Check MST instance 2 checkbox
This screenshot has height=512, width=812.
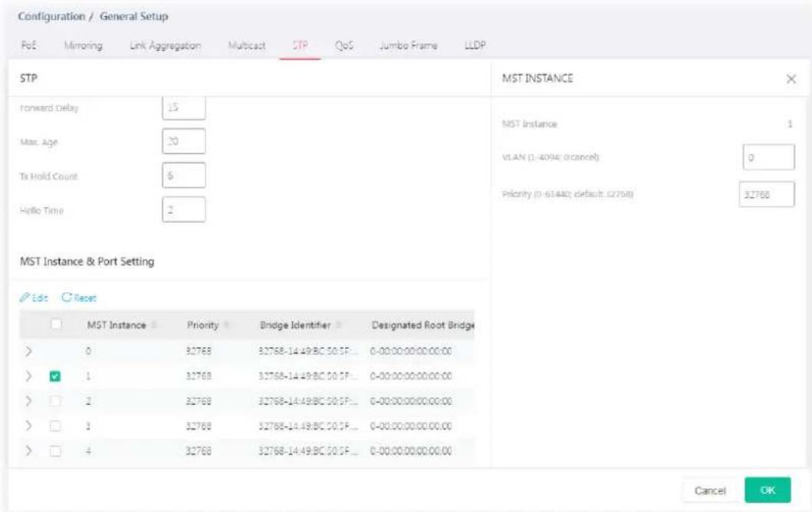point(55,401)
